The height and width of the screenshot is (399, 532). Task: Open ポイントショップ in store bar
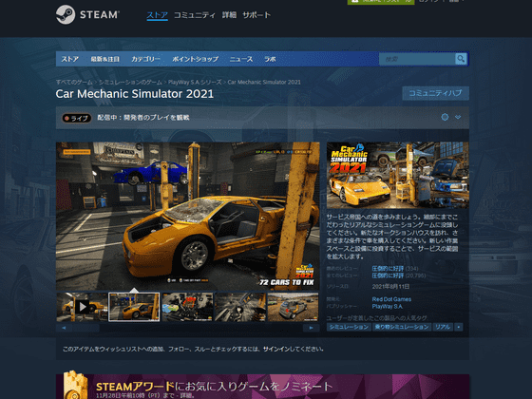pos(195,59)
